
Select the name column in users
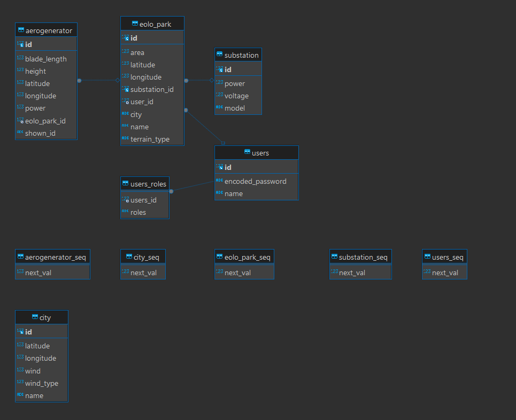coord(257,193)
